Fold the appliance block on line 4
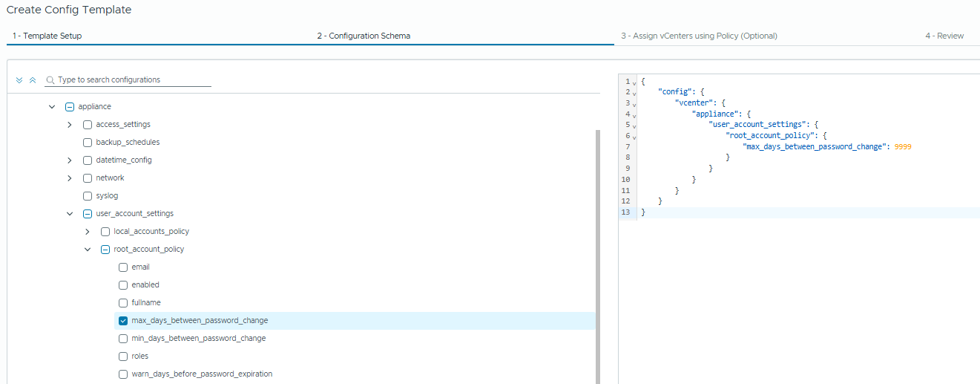 [634, 115]
